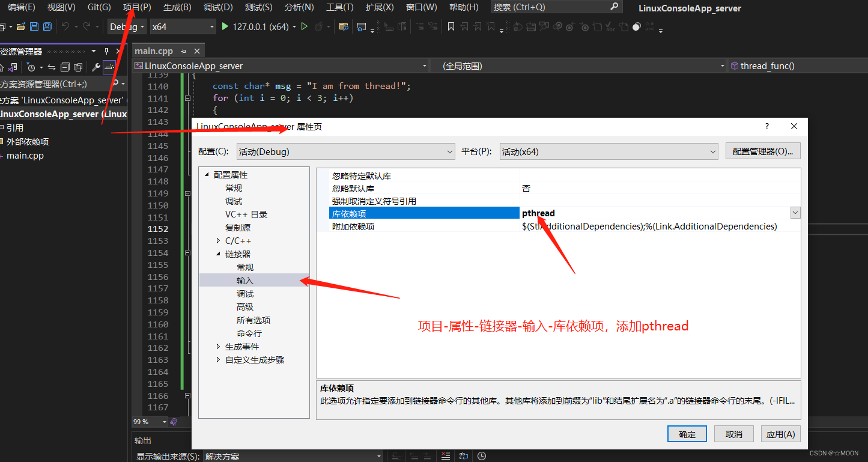
Task: Click the Open File toolbar icon
Action: click(21, 27)
